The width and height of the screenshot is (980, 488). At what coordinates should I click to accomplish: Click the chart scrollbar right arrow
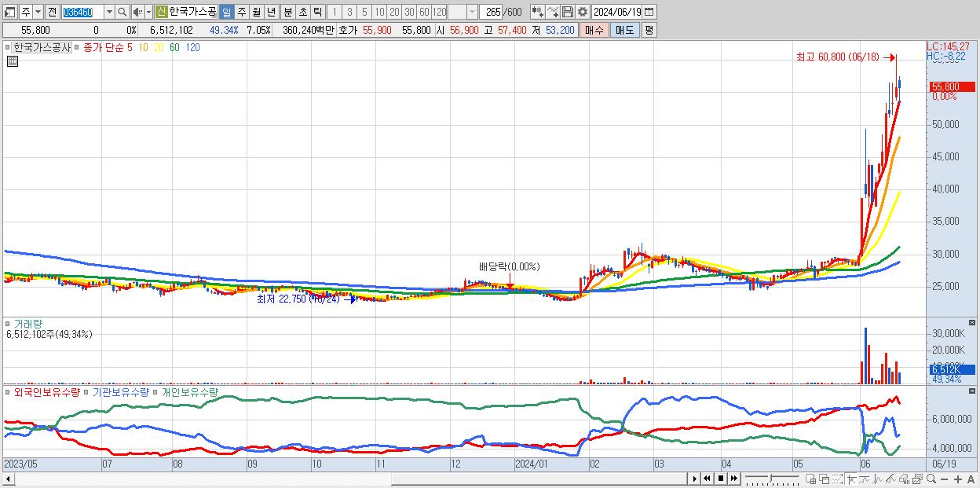[x=695, y=479]
